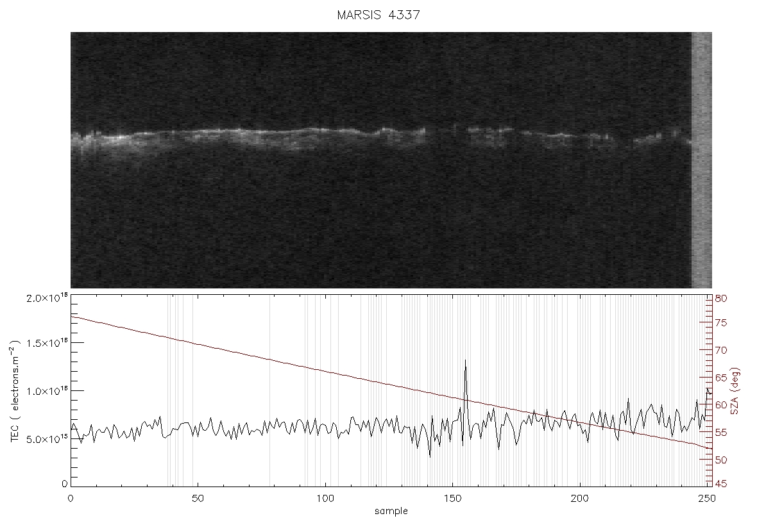Click the x-axis tick label 0
757x532 pixels.
71,498
